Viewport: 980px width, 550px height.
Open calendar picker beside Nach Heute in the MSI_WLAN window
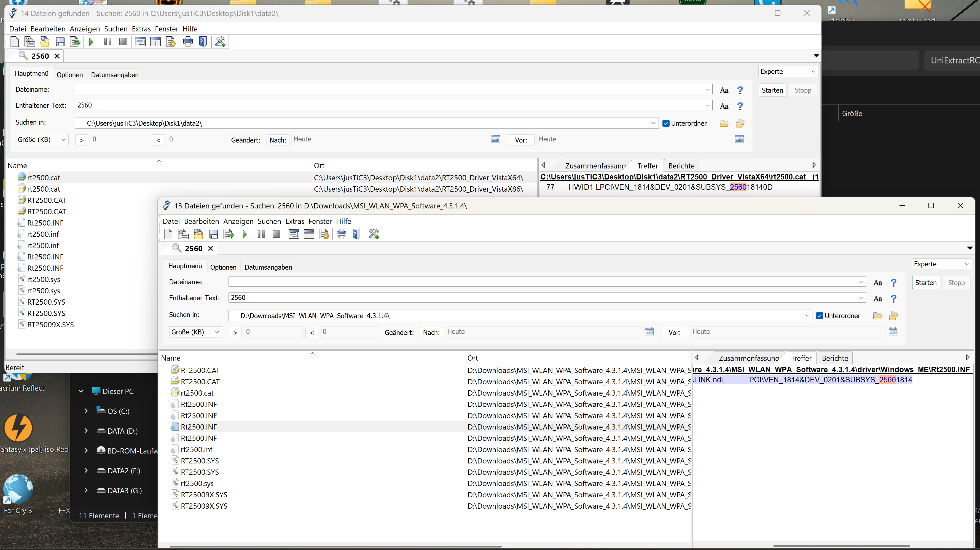[x=649, y=332]
